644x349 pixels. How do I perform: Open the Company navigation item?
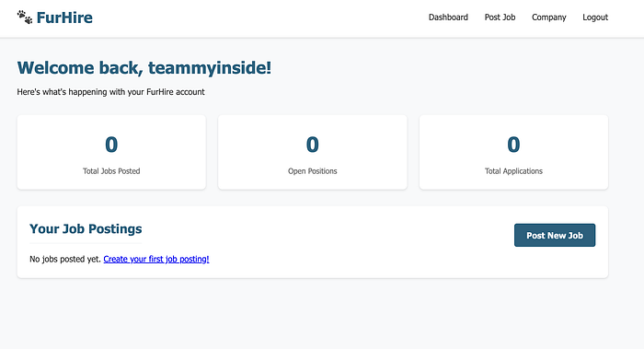point(548,17)
